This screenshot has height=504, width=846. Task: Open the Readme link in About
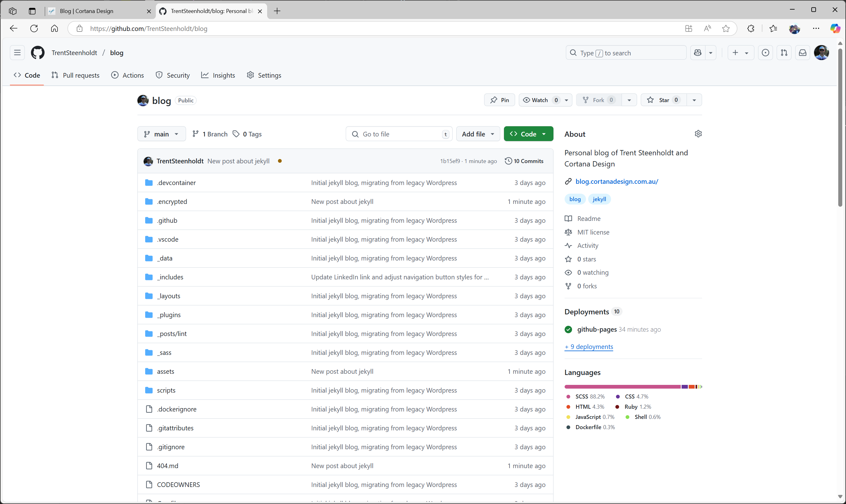[x=588, y=219]
